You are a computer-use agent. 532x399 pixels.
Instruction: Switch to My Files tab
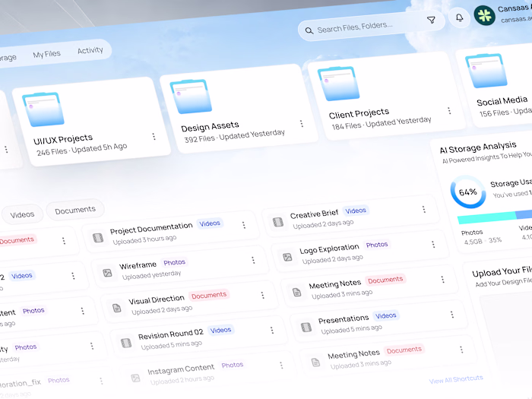(47, 54)
